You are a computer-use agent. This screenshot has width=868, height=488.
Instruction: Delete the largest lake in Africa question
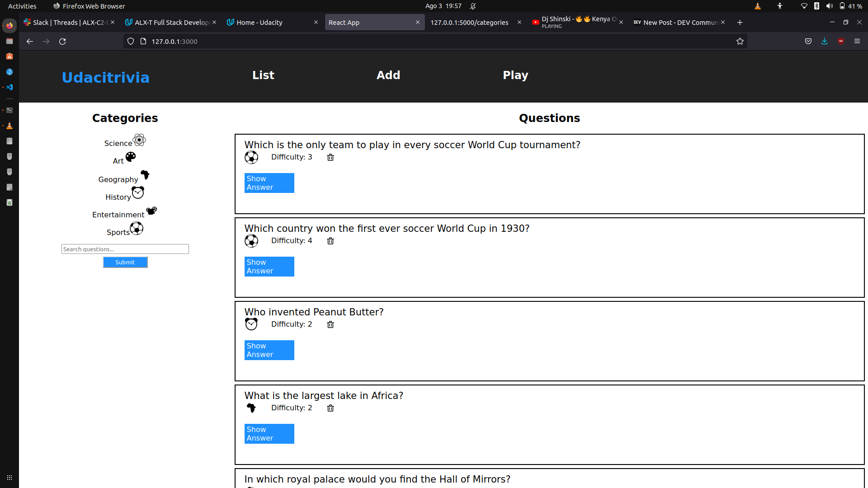(x=330, y=408)
